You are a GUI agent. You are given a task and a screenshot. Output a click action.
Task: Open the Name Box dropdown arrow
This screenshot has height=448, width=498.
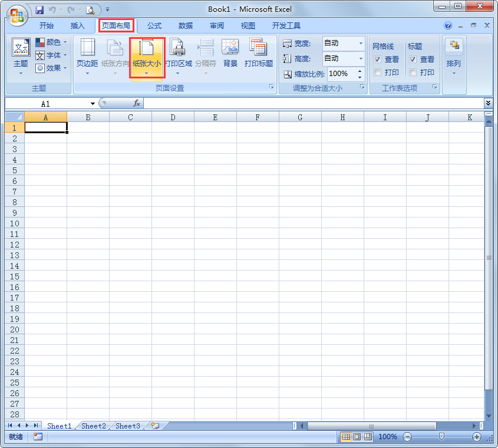(92, 103)
